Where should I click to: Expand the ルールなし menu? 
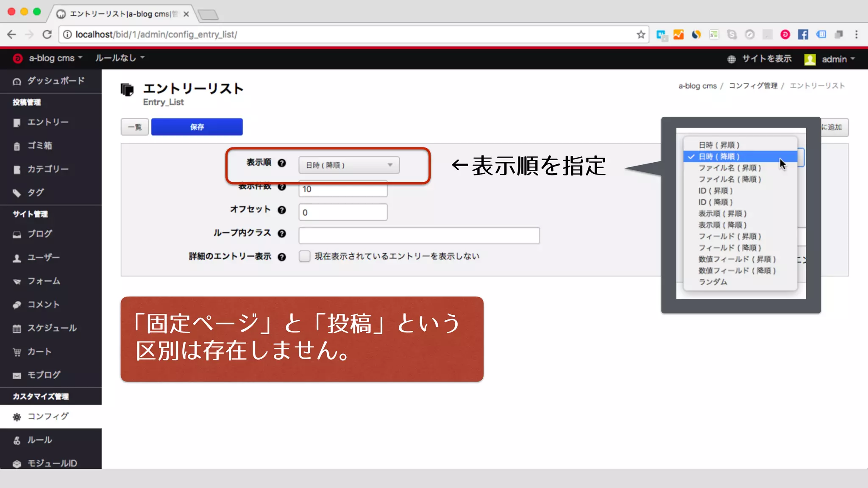120,58
